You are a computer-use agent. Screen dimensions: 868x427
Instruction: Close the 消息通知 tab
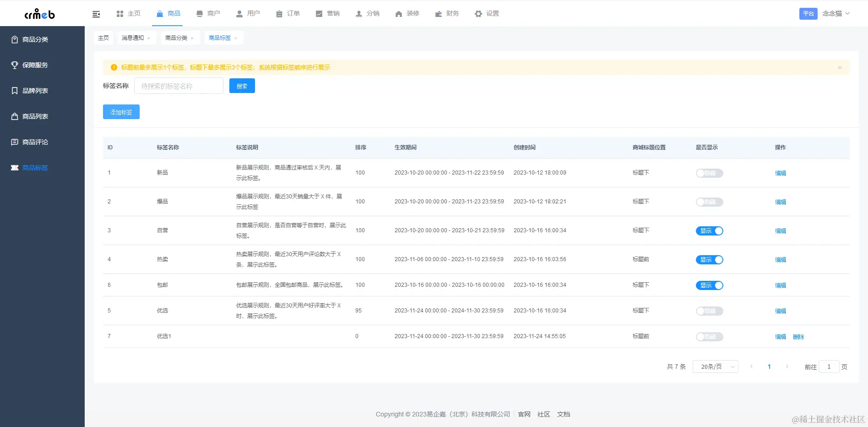click(x=148, y=38)
